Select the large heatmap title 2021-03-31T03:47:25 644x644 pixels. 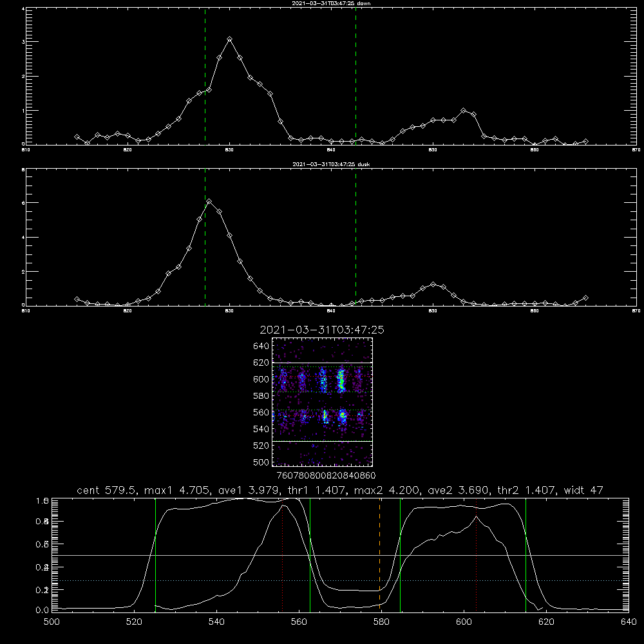tap(322, 330)
